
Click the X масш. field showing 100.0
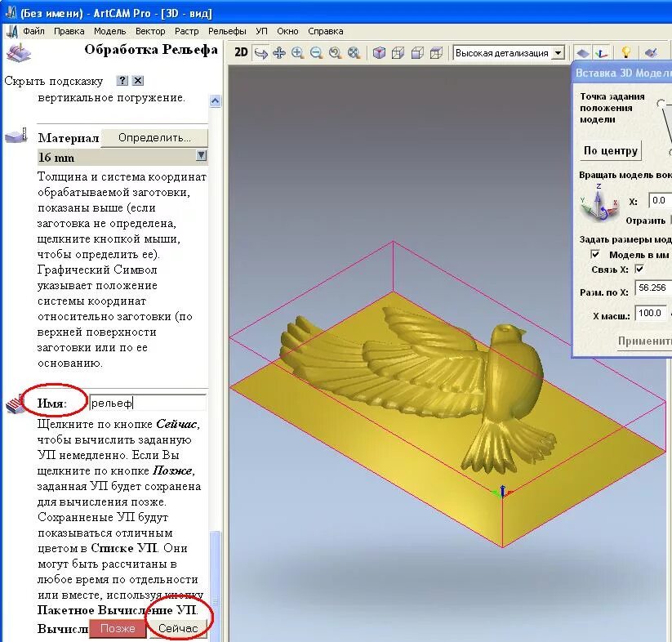[651, 313]
